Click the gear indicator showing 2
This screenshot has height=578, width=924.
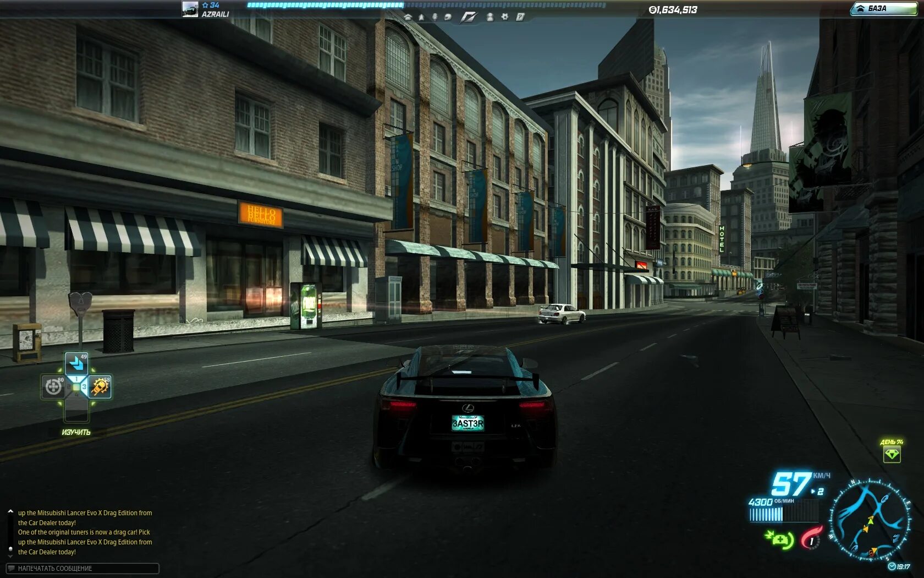[x=818, y=492]
